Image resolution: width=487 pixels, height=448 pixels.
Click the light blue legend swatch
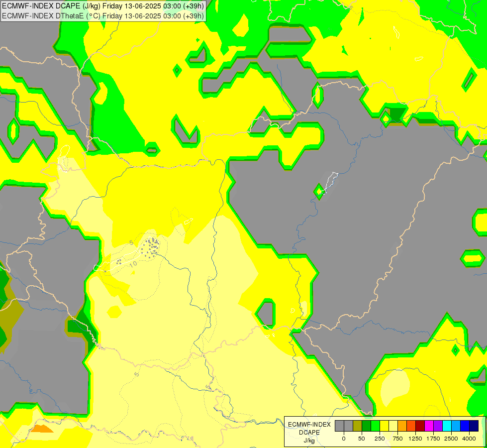pos(456,426)
